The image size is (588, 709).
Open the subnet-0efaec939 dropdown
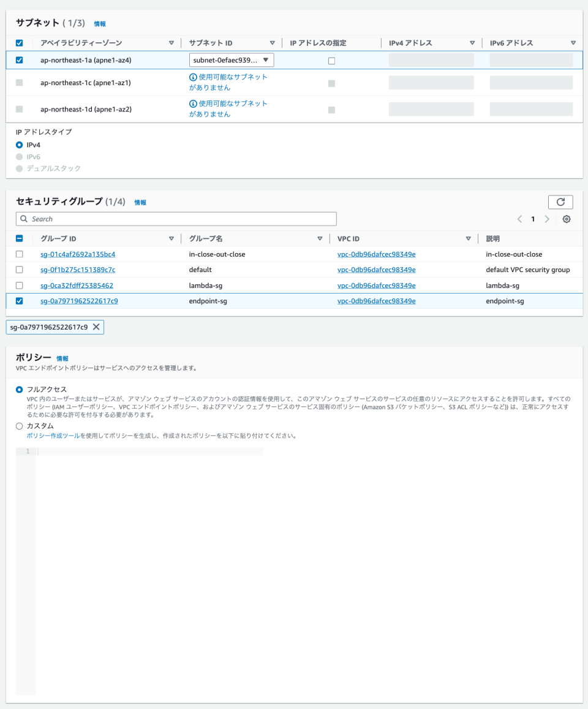(x=232, y=60)
